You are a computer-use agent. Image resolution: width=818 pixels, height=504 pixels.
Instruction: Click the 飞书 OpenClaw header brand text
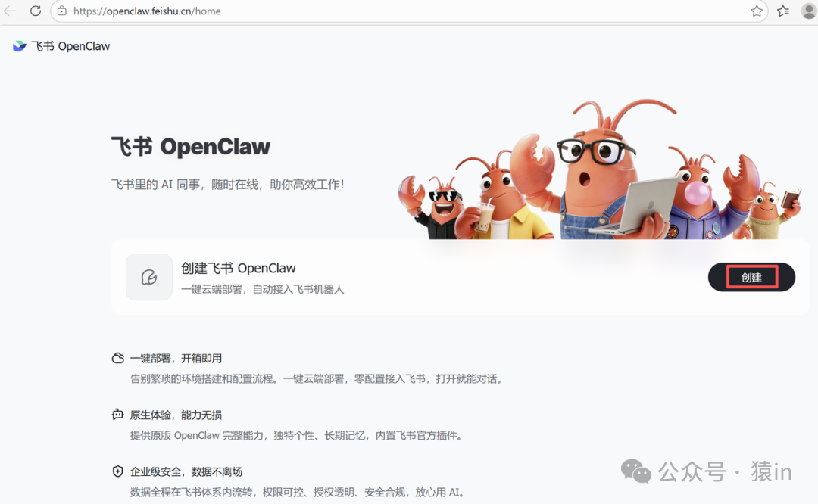coord(70,46)
